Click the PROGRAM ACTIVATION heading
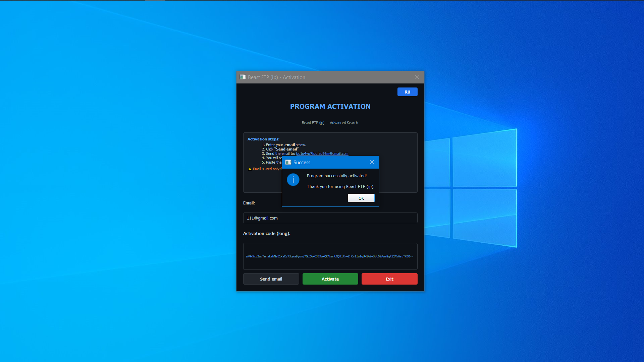 point(330,107)
